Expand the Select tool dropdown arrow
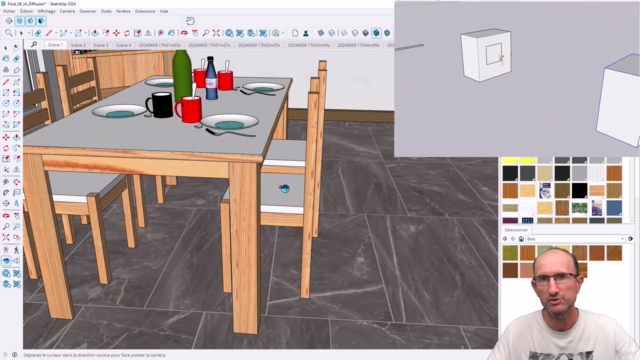Viewport: 640px width, 360px height. (x=29, y=33)
